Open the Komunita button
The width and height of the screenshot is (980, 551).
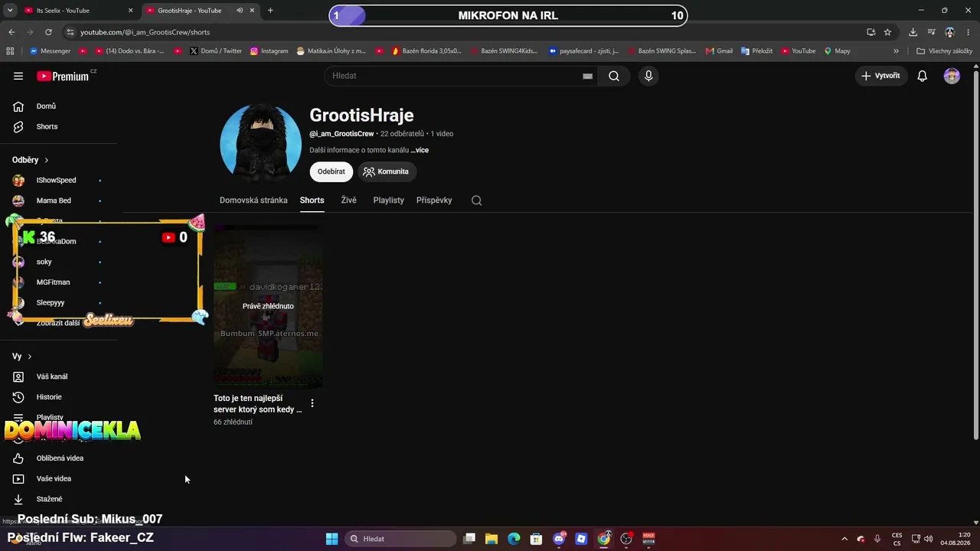(x=386, y=171)
